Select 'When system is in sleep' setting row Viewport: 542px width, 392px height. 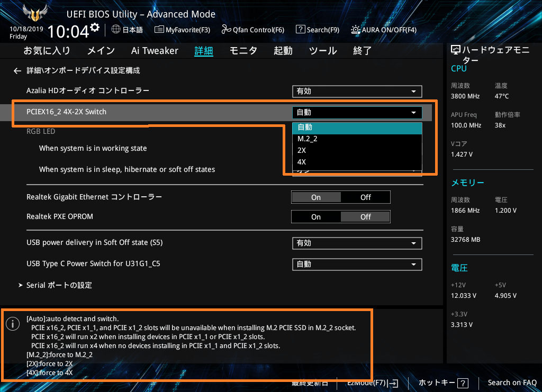coord(127,170)
